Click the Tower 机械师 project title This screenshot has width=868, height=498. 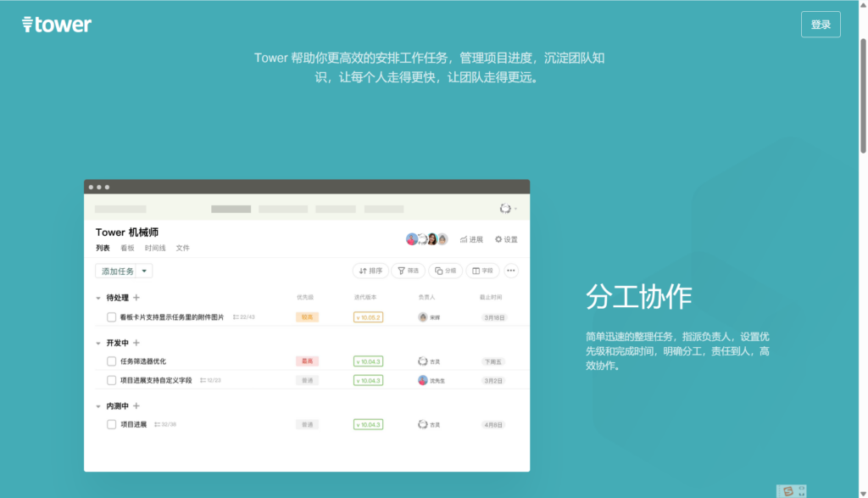coord(127,232)
